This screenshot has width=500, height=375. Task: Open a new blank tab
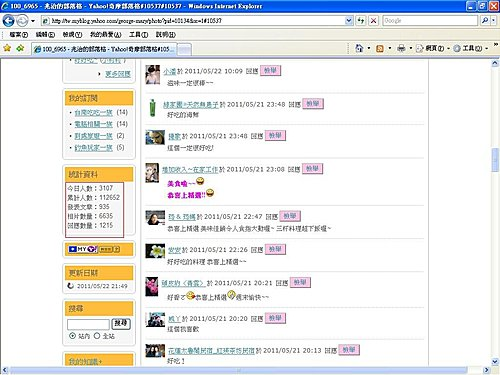point(184,49)
